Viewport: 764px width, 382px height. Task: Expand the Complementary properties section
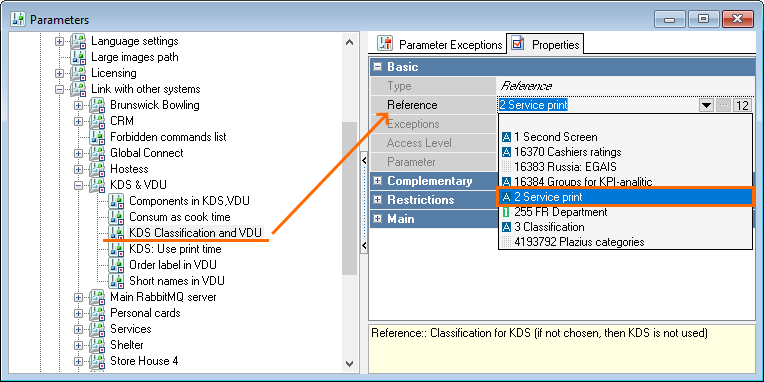(378, 181)
